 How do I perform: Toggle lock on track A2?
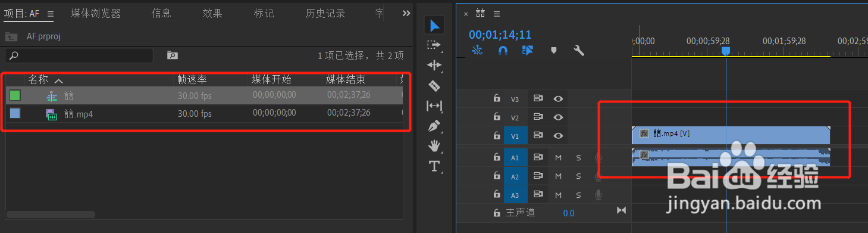coord(497,176)
